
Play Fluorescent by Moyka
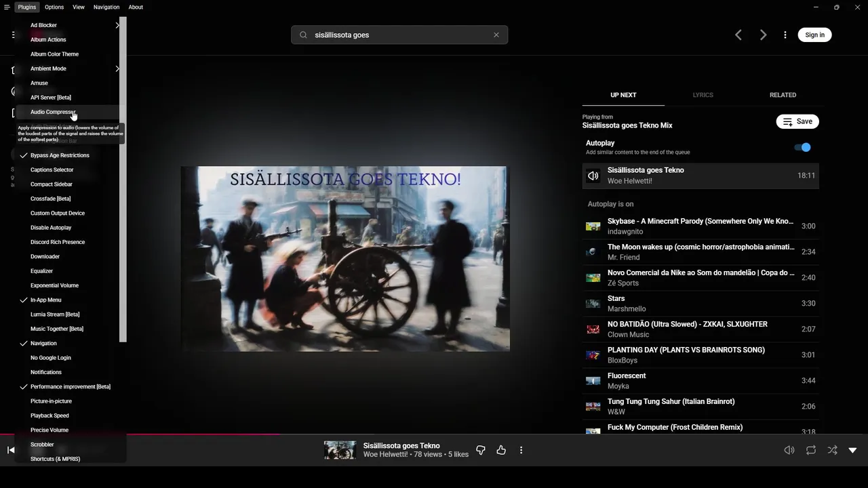[x=701, y=381]
